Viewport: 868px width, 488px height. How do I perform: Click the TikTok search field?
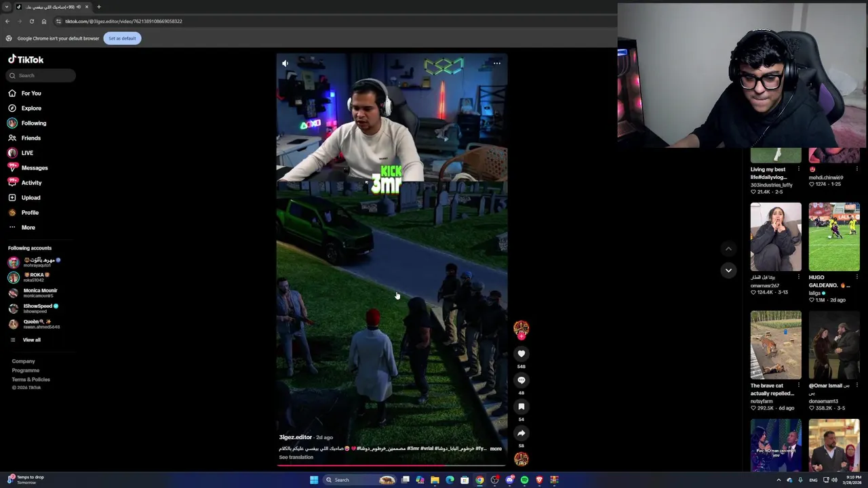pos(41,75)
